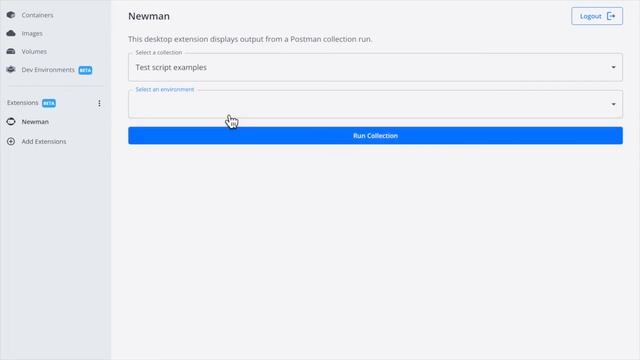Click the Postman collection run description text
The width and height of the screenshot is (640, 360).
tap(250, 39)
